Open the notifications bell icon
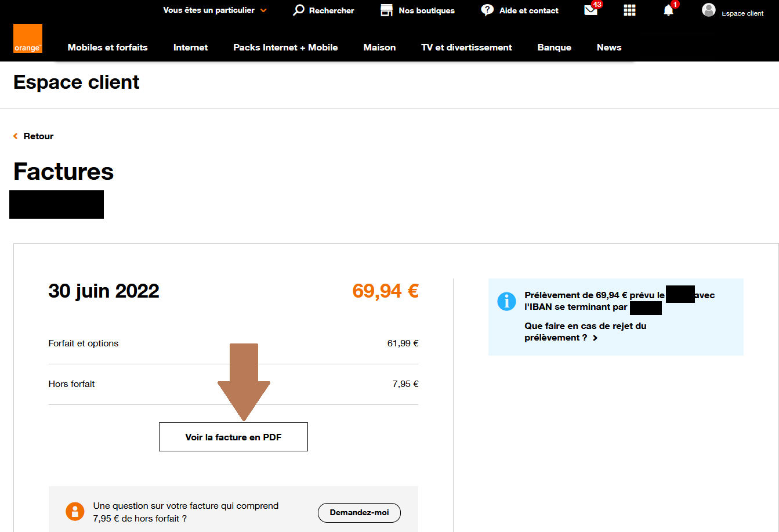The width and height of the screenshot is (779, 532). point(669,10)
